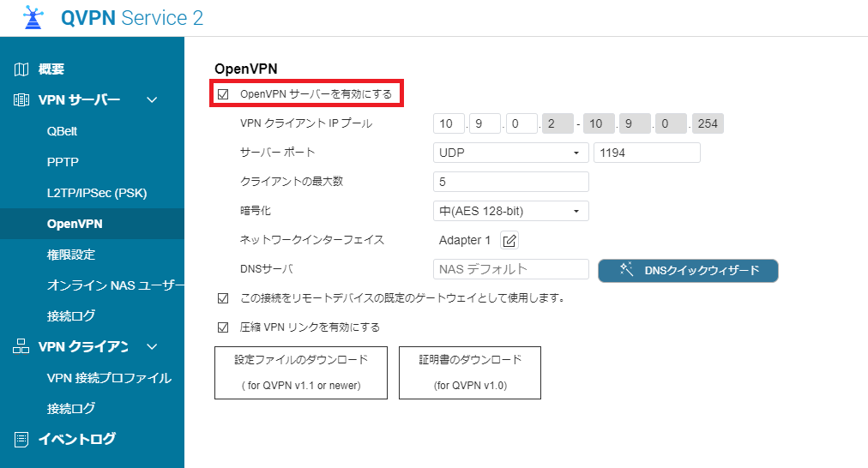Click second IP pool octet field 9

point(485,124)
